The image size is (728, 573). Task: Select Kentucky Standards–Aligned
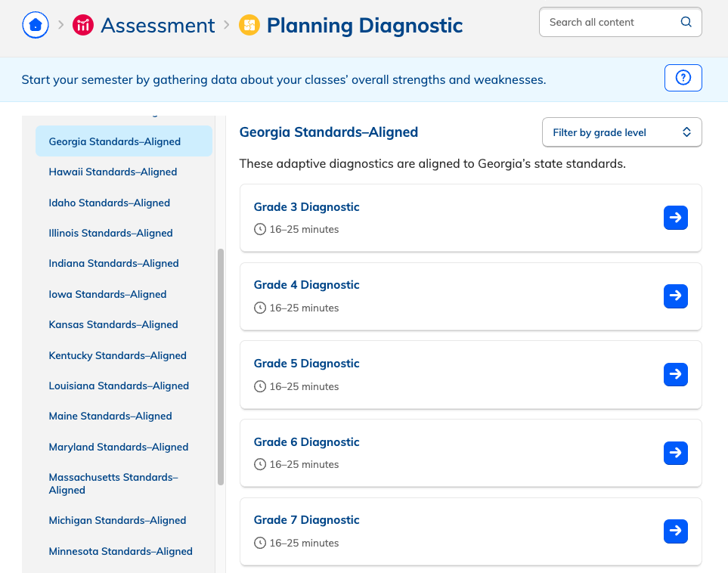coord(117,356)
